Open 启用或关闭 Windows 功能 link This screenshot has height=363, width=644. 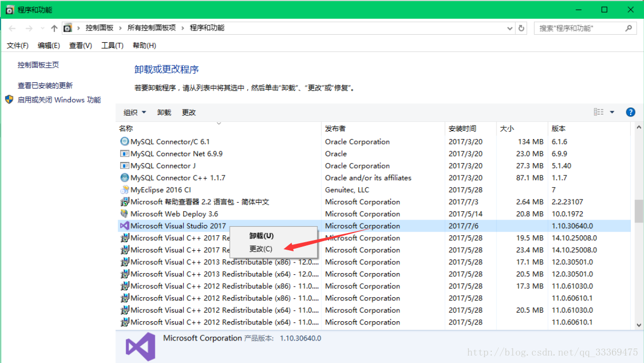coord(59,99)
